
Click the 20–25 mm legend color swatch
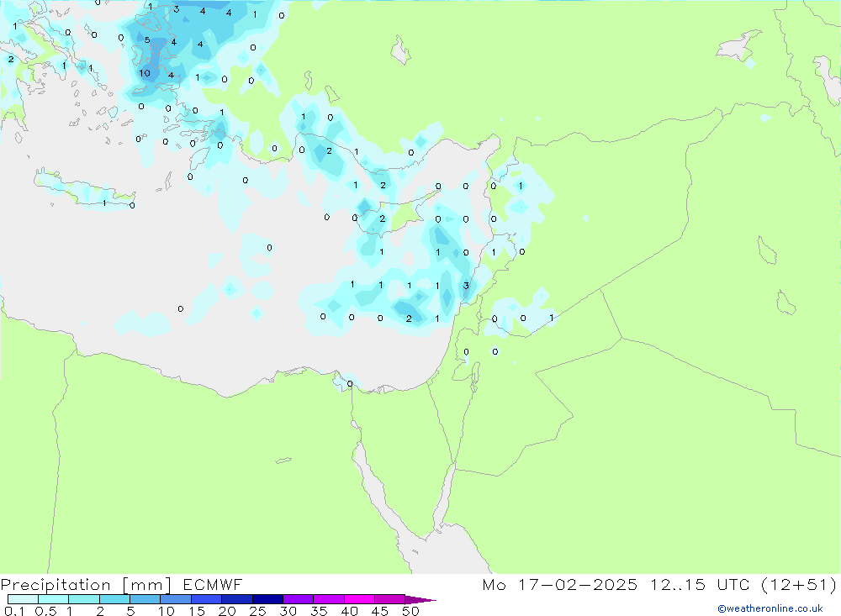pyautogui.click(x=237, y=599)
